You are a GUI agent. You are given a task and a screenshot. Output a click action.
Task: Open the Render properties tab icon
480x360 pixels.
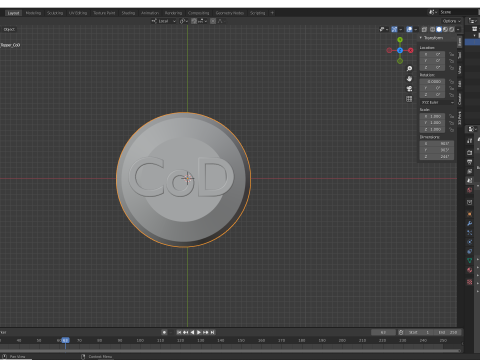point(470,153)
